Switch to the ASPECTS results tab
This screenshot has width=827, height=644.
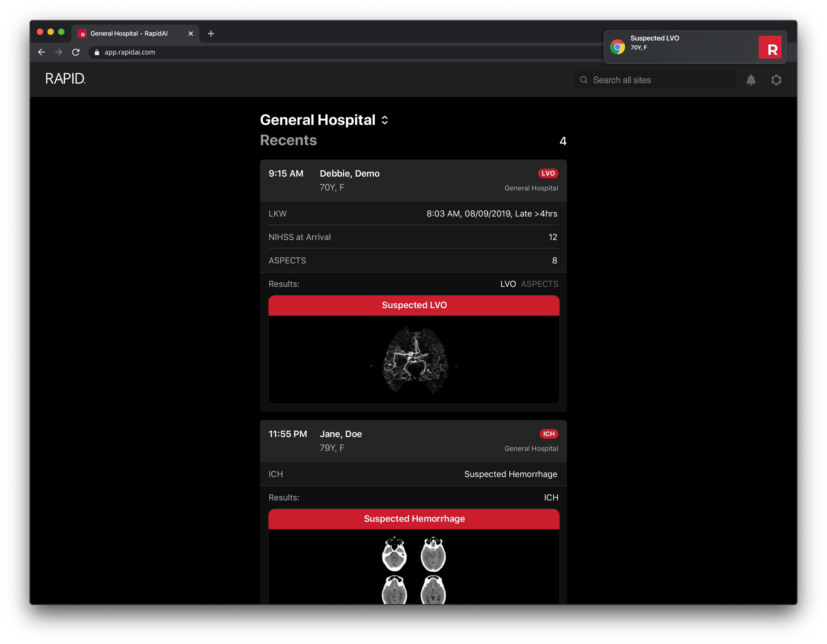click(539, 284)
